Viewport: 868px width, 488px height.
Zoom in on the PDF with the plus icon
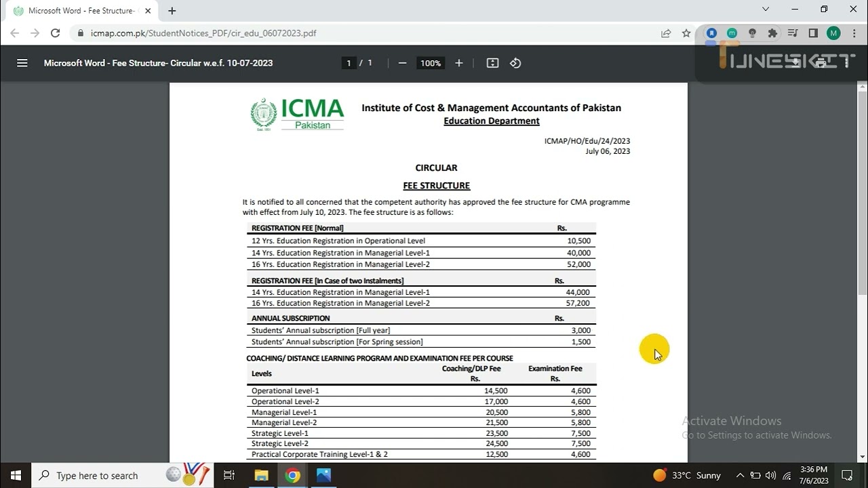click(x=459, y=63)
